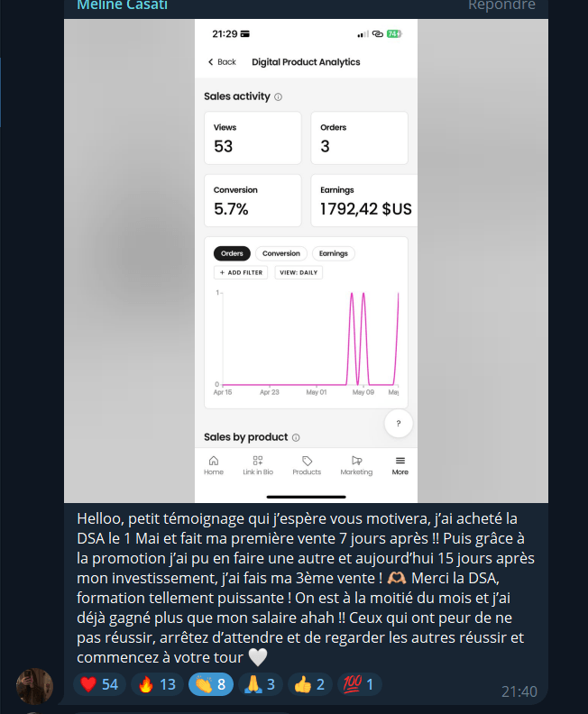Toggle the red heart reaction
588x714 pixels.
(x=99, y=684)
